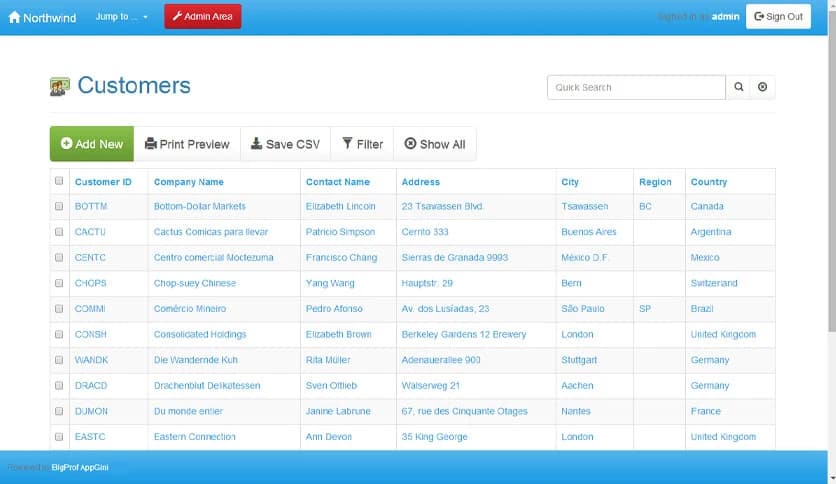Click the Show All button
836x484 pixels.
click(435, 144)
